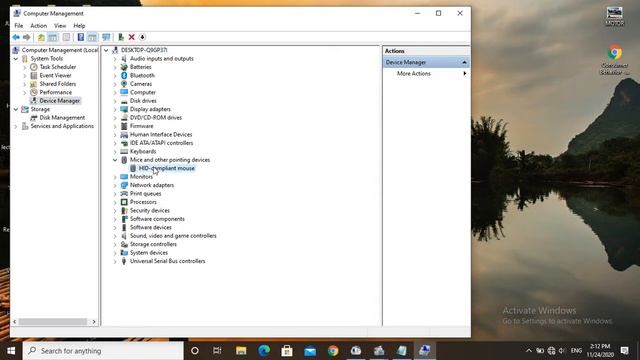This screenshot has height=360, width=640.
Task: Click the System devices folder icon
Action: (124, 253)
